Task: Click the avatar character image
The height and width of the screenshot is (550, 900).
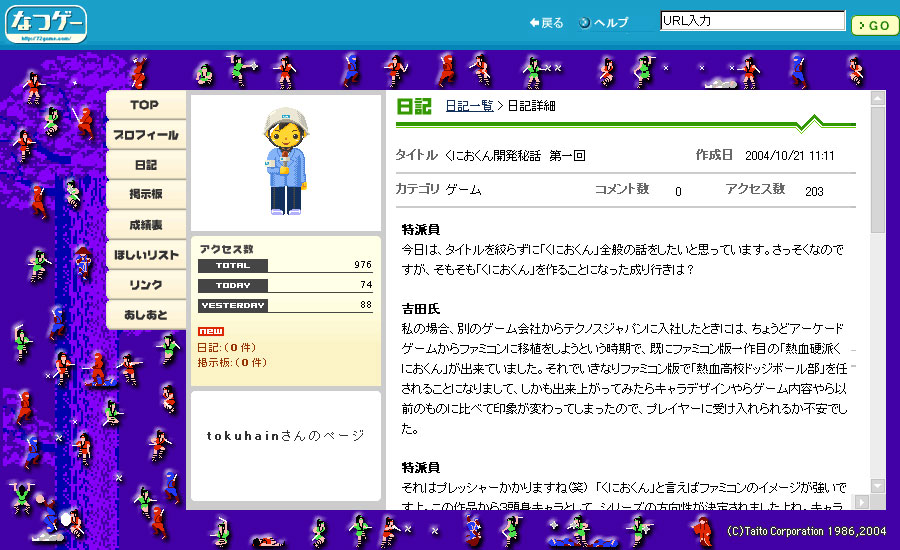Action: tap(285, 162)
